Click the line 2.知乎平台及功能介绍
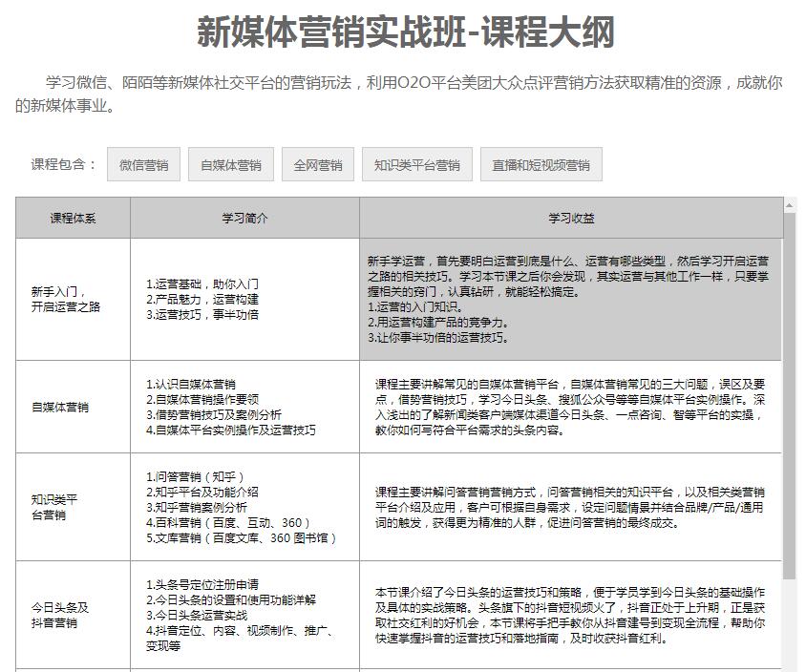Viewport: 806px width, 672px height. 202,492
